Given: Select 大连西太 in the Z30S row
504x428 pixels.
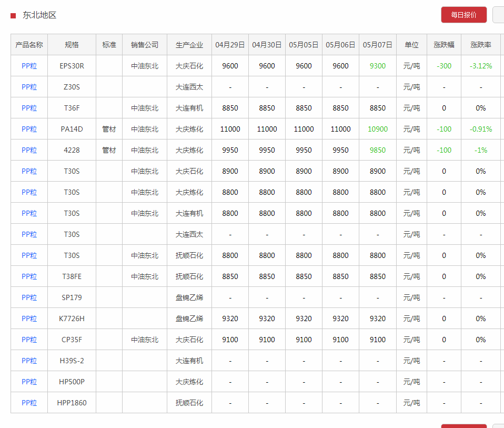Looking at the screenshot, I should pyautogui.click(x=189, y=87).
